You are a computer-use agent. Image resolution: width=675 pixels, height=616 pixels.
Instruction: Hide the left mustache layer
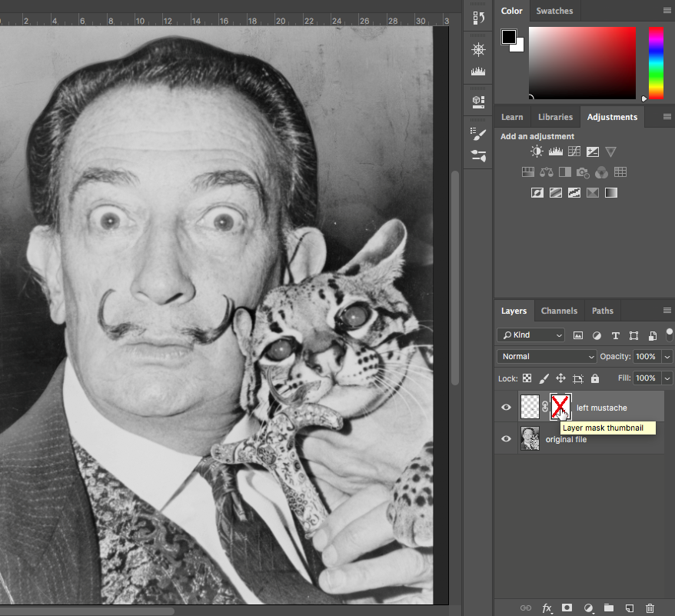[x=506, y=408]
